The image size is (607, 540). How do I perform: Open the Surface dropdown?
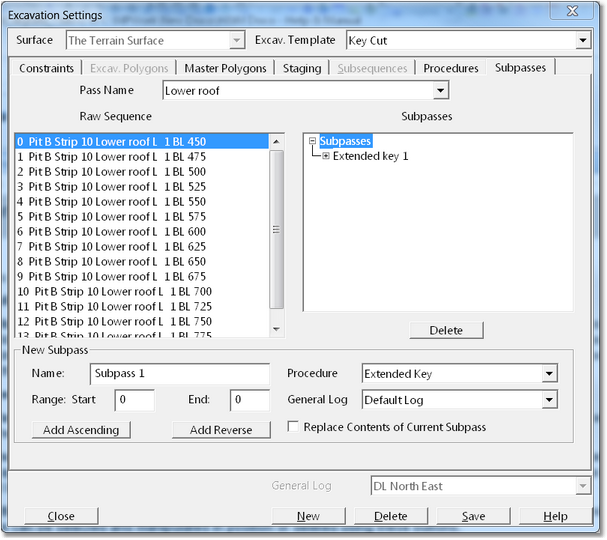(x=155, y=40)
